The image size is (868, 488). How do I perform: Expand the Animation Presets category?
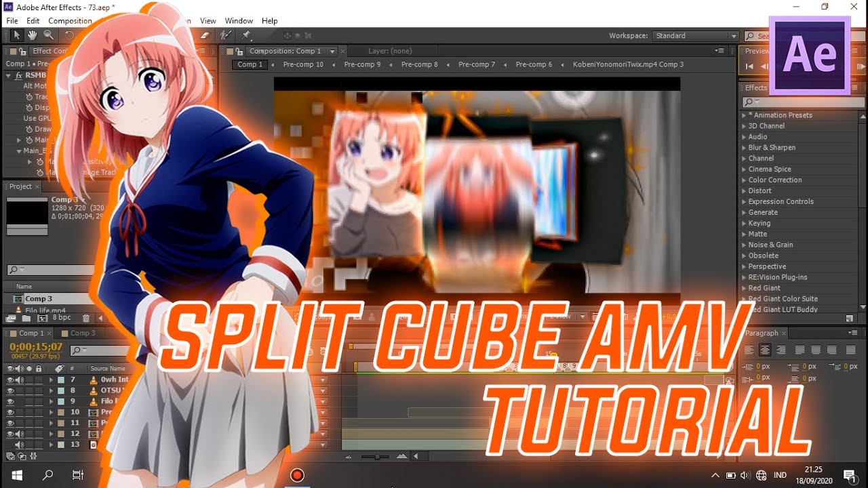(x=744, y=115)
